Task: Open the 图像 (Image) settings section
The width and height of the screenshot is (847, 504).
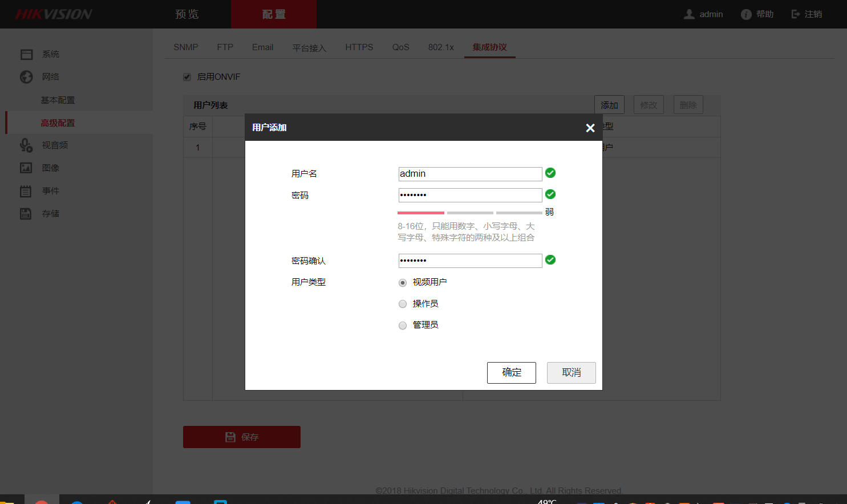Action: click(x=51, y=168)
